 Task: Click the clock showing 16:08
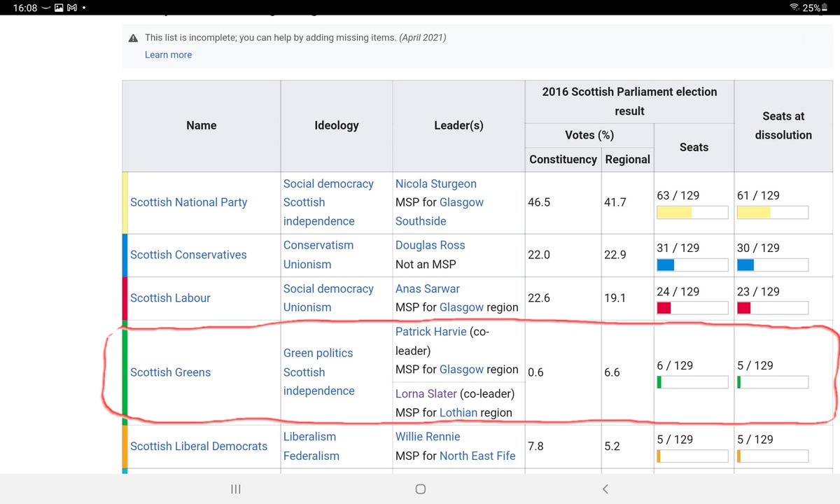(x=24, y=8)
